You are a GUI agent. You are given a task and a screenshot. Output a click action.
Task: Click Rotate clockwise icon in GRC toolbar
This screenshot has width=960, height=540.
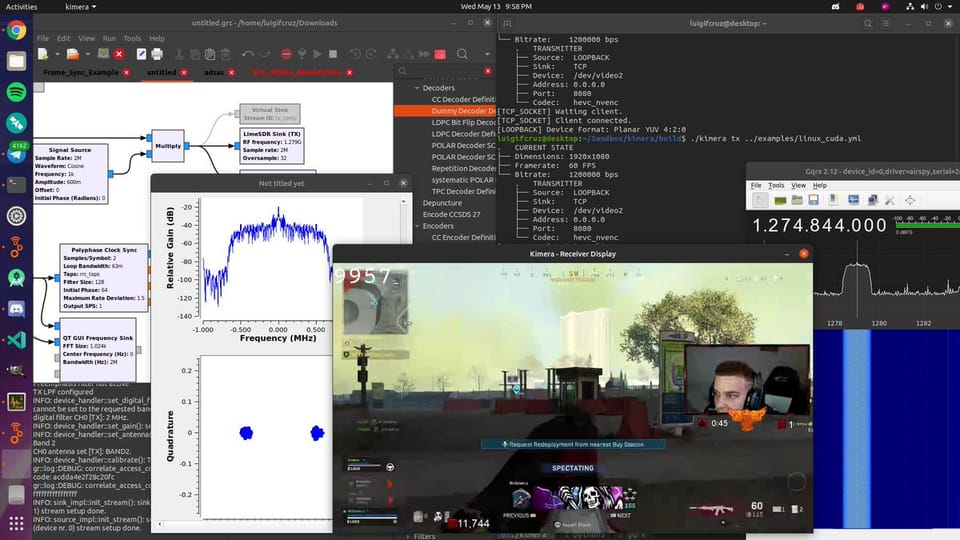tap(370, 54)
